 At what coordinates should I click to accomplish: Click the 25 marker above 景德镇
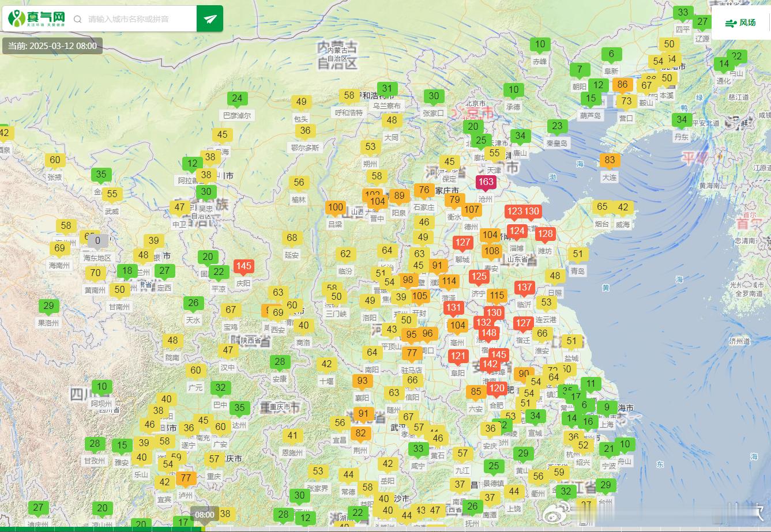pyautogui.click(x=494, y=467)
